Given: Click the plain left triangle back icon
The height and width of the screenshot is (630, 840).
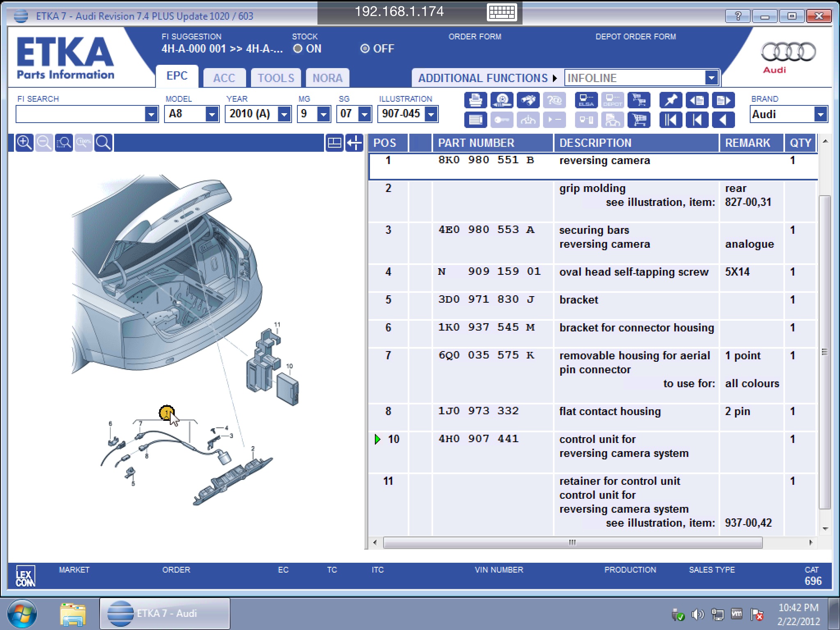Looking at the screenshot, I should (723, 120).
